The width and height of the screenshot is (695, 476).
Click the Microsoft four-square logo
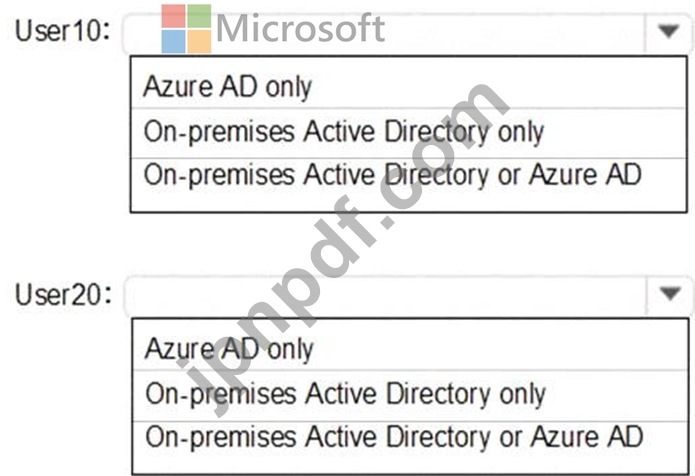click(186, 29)
